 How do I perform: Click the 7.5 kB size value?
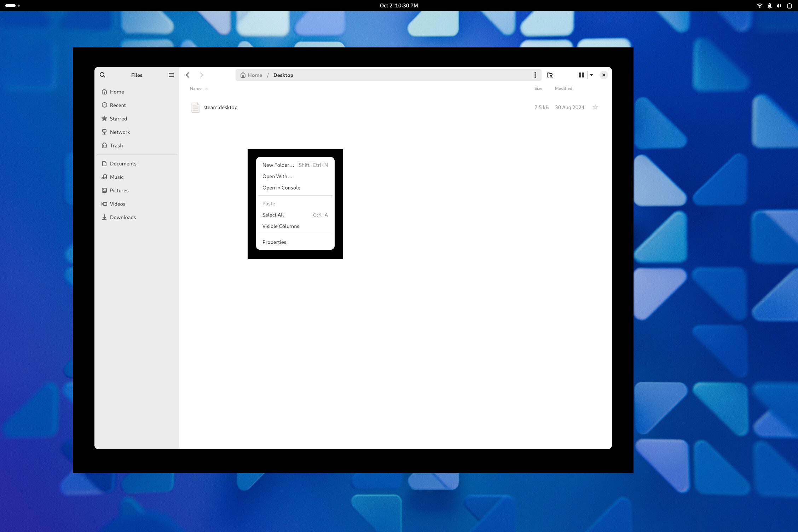point(542,107)
